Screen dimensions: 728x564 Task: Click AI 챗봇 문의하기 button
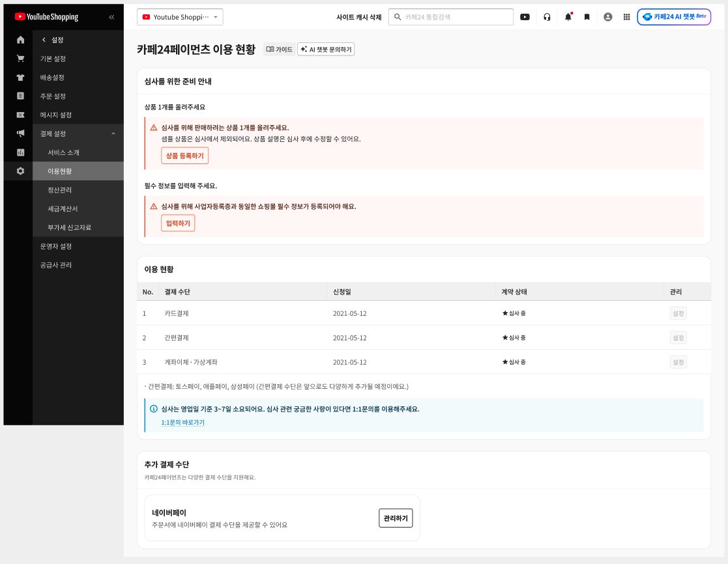click(326, 49)
